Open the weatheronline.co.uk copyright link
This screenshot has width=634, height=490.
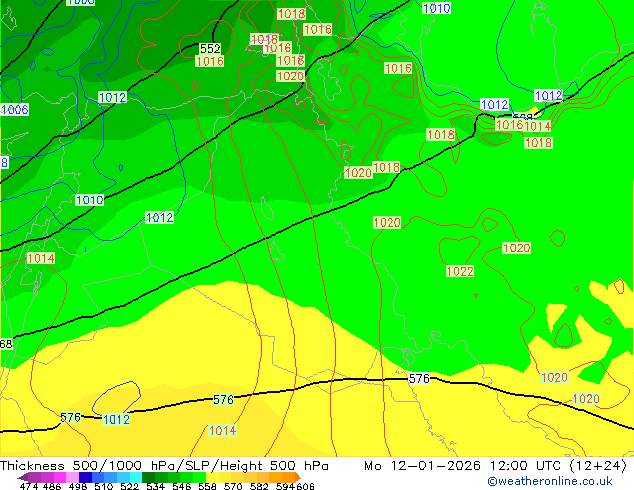click(x=550, y=481)
